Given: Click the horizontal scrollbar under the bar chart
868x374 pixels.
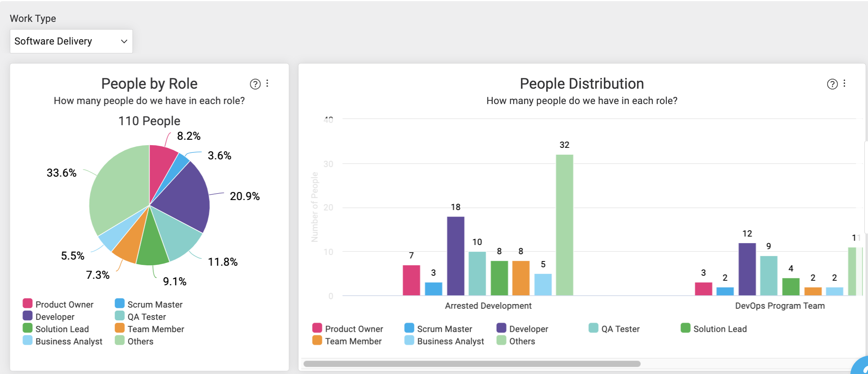Looking at the screenshot, I should [472, 364].
